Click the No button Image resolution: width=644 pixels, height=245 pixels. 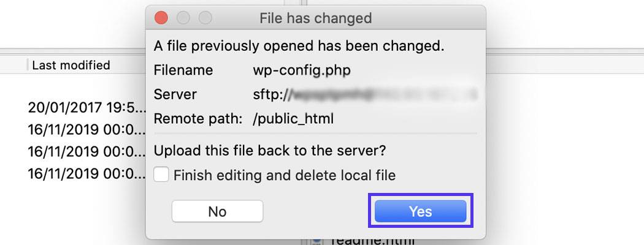[217, 211]
